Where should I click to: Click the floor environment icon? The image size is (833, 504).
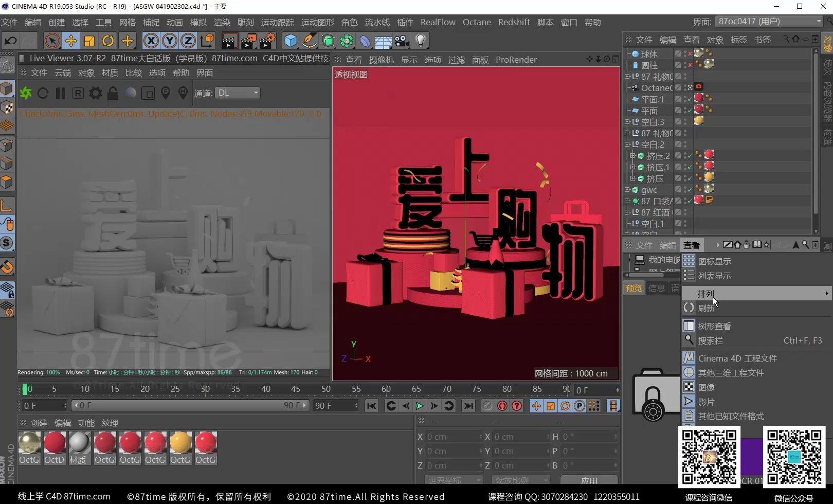coord(383,41)
